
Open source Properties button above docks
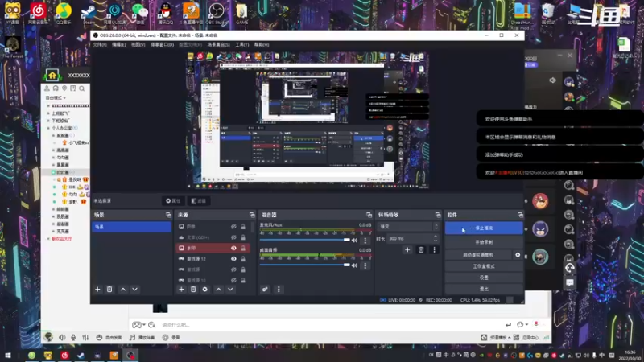173,200
